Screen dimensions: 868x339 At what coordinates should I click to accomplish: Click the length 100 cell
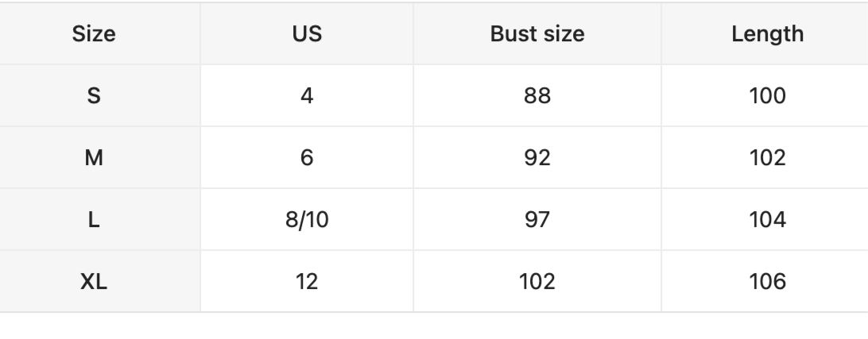[768, 95]
